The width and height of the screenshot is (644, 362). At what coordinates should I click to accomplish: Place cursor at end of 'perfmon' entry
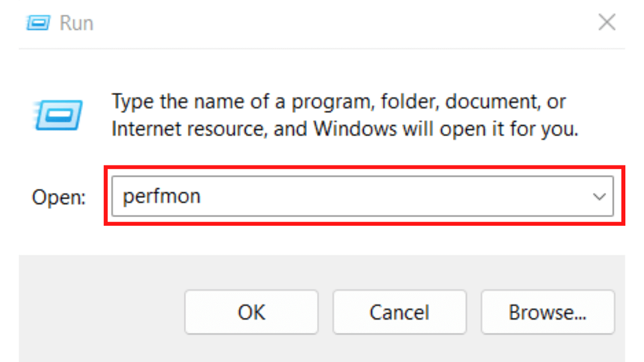point(201,196)
